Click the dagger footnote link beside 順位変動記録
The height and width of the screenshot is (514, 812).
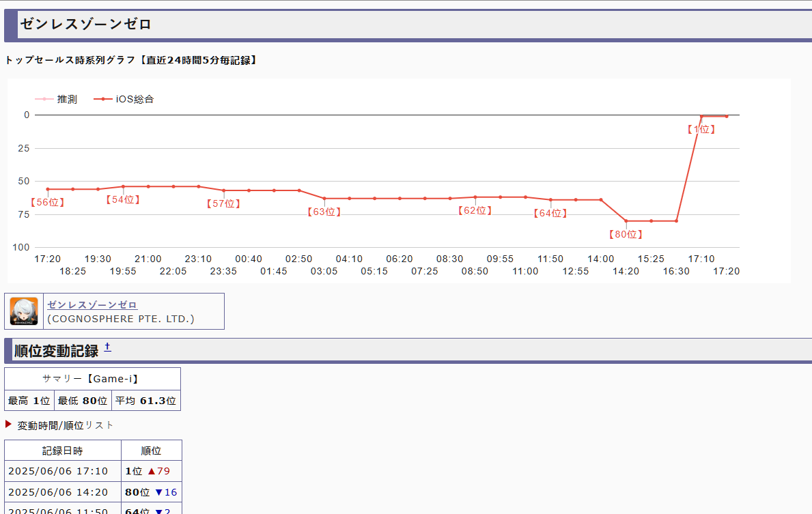[x=108, y=347]
